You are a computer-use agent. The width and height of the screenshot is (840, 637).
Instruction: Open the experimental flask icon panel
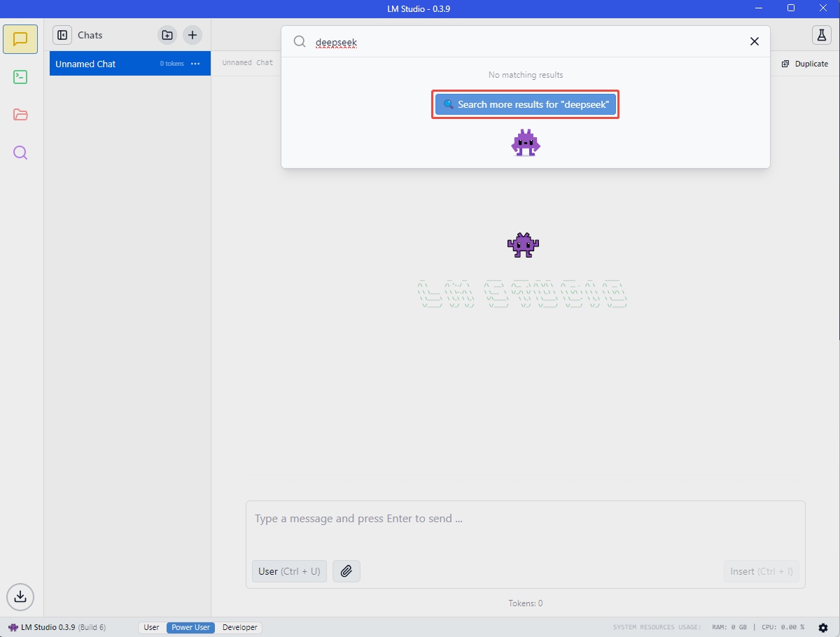pos(821,35)
